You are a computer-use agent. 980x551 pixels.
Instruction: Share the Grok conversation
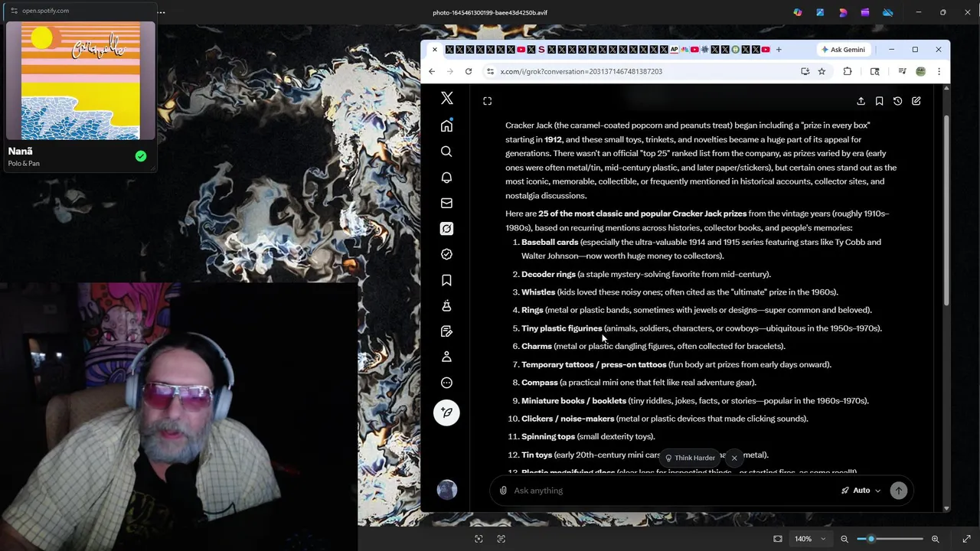click(x=861, y=101)
